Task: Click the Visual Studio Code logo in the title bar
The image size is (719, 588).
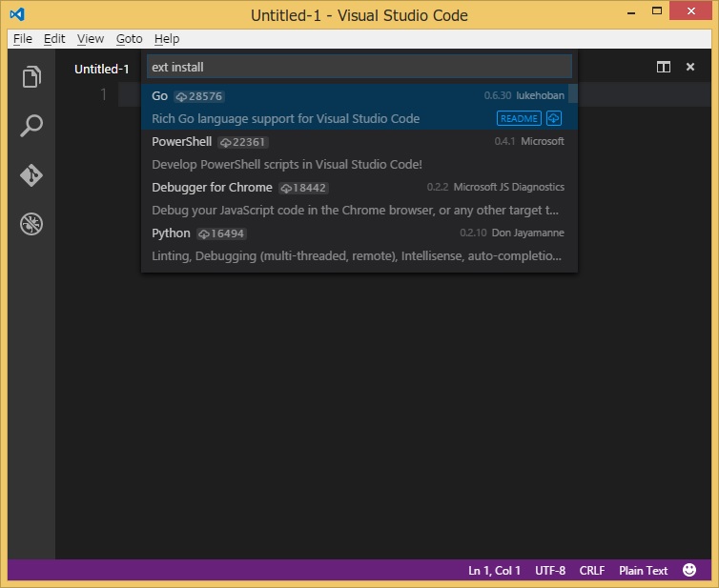Action: click(x=17, y=14)
